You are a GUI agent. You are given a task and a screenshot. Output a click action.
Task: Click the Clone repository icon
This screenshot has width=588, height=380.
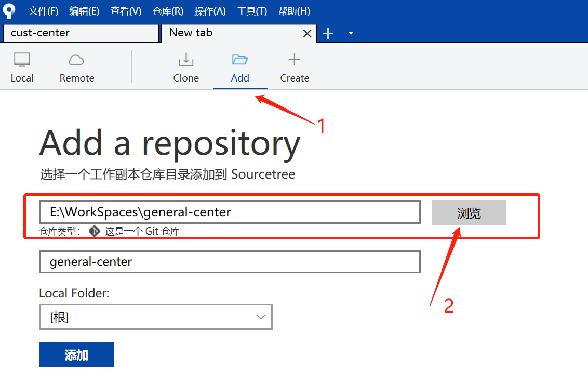(x=186, y=66)
